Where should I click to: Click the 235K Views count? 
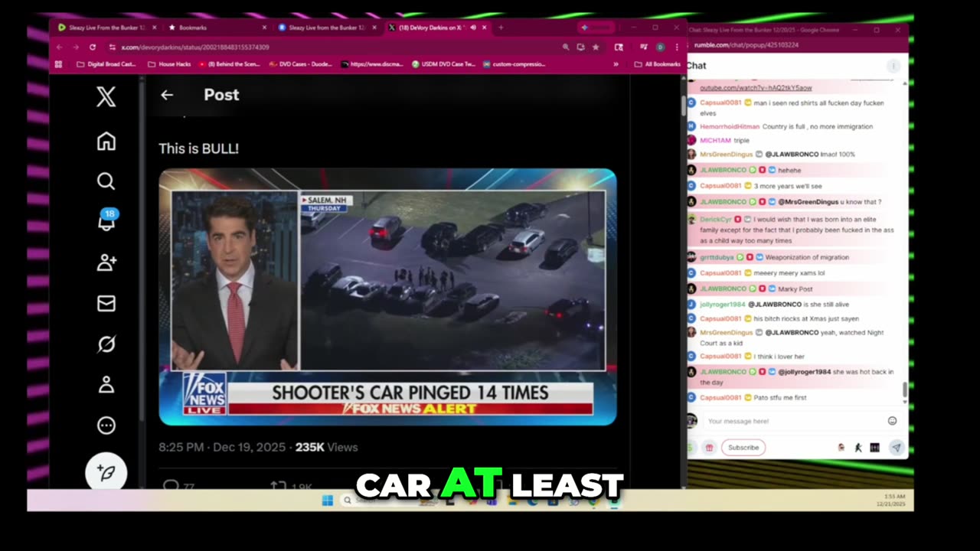click(327, 447)
